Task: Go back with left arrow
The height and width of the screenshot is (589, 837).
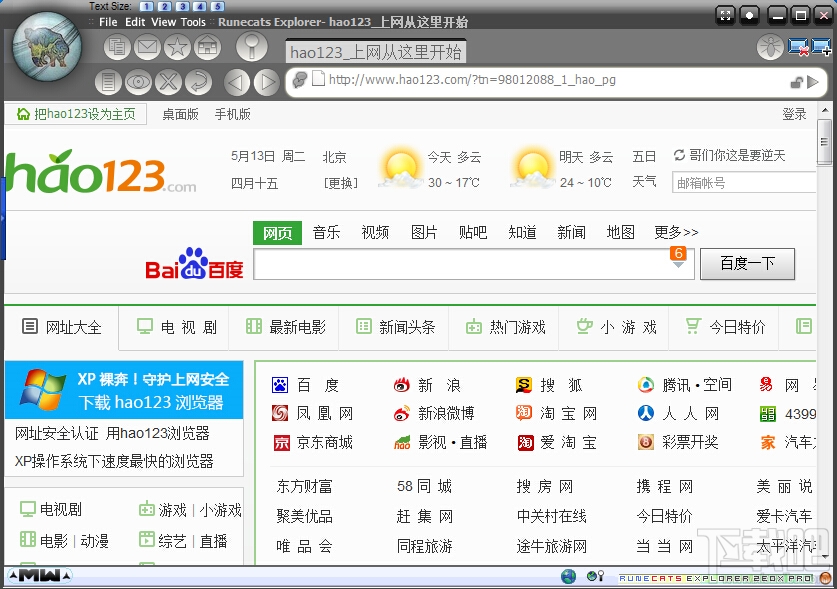Action: (237, 82)
